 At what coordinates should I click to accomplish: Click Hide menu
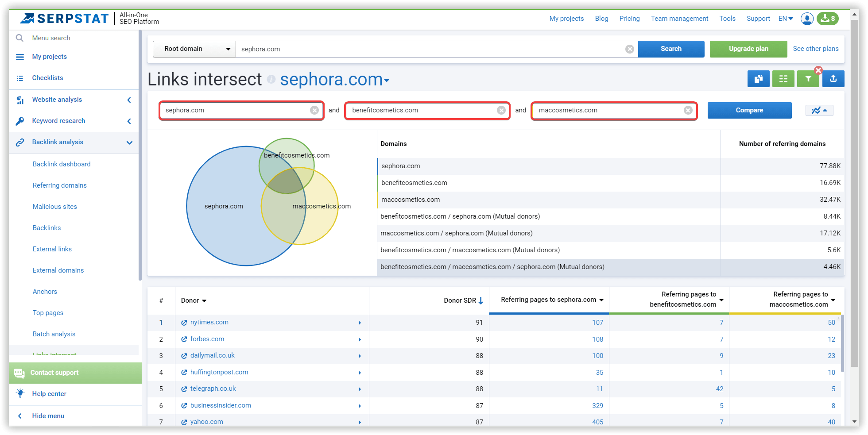click(x=48, y=416)
